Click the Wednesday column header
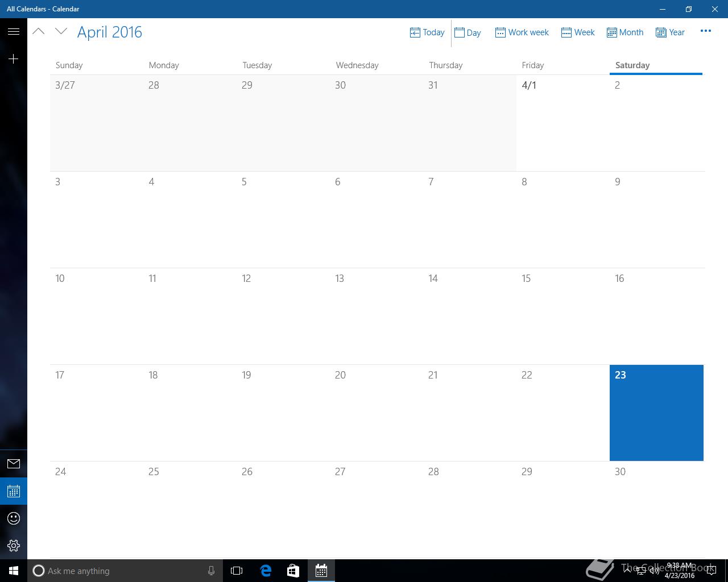The width and height of the screenshot is (728, 582). click(357, 65)
